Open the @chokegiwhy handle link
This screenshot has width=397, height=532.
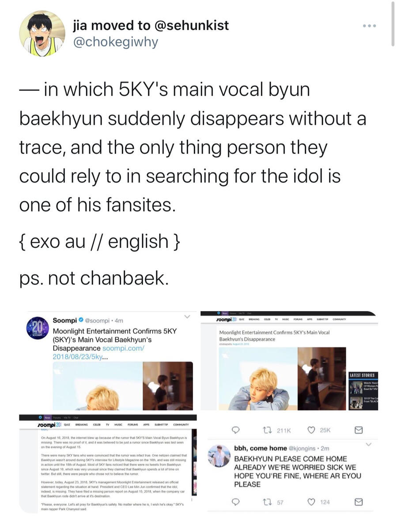[x=115, y=42]
